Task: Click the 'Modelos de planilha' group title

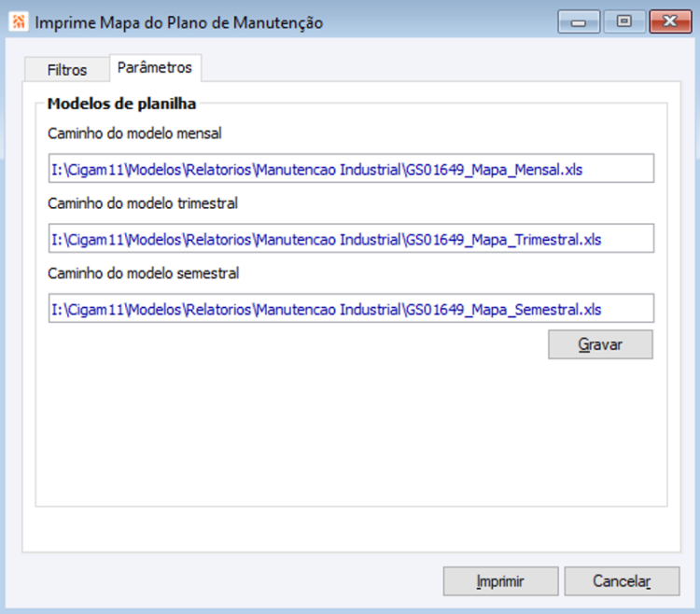Action: [x=121, y=104]
